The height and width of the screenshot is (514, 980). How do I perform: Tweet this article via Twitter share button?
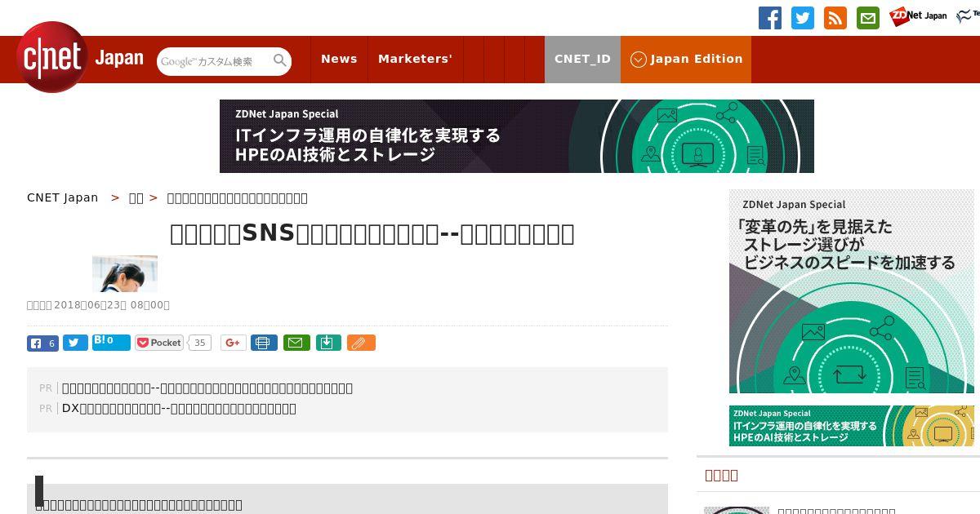point(75,343)
